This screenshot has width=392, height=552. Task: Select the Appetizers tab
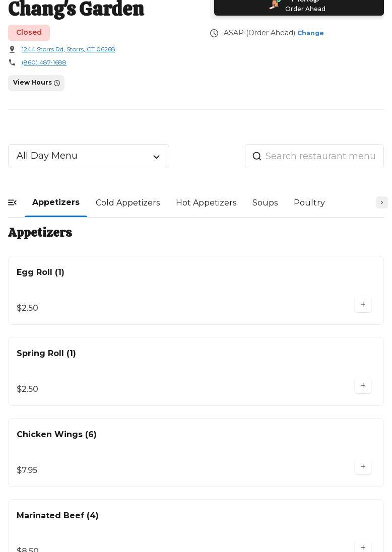(56, 202)
